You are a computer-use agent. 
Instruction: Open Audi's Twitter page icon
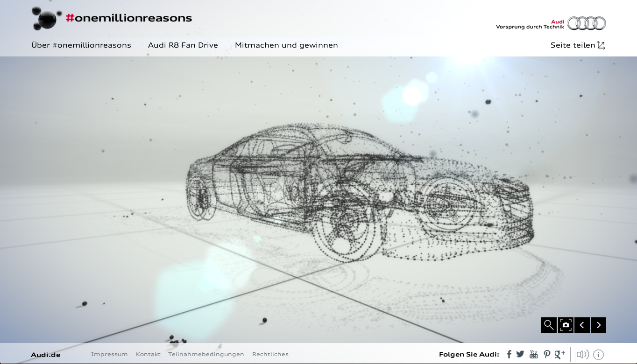(x=520, y=354)
